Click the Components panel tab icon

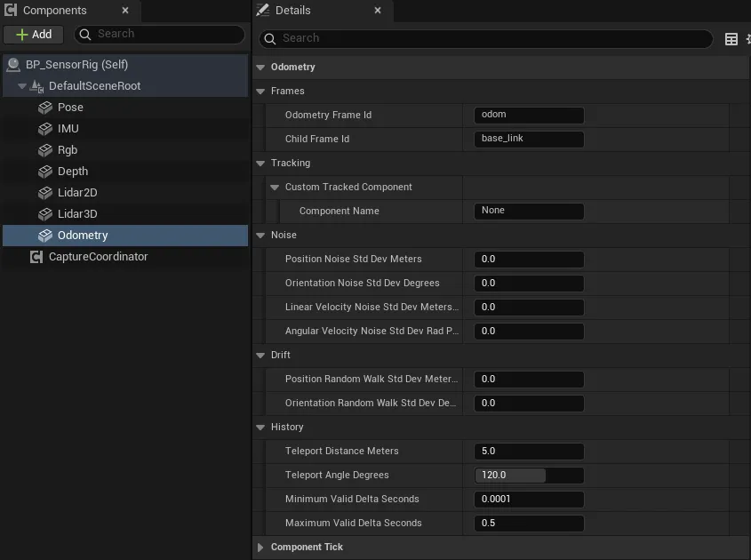pyautogui.click(x=11, y=10)
